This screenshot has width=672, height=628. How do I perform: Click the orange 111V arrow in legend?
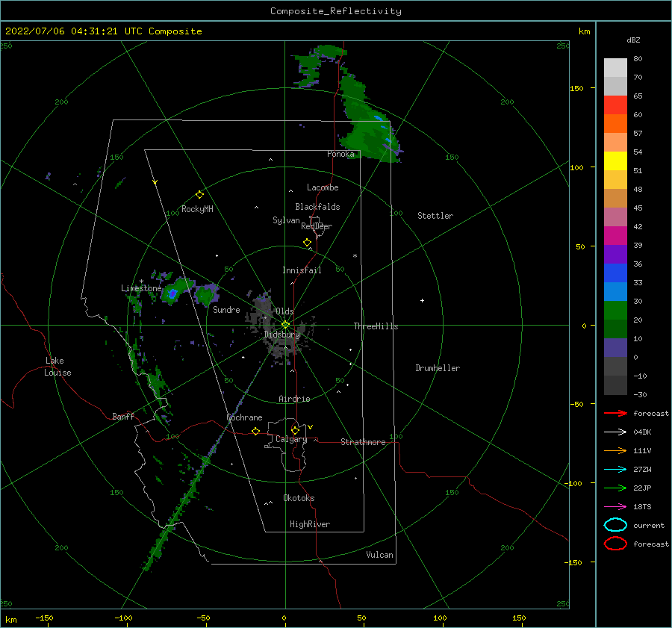[x=615, y=450]
